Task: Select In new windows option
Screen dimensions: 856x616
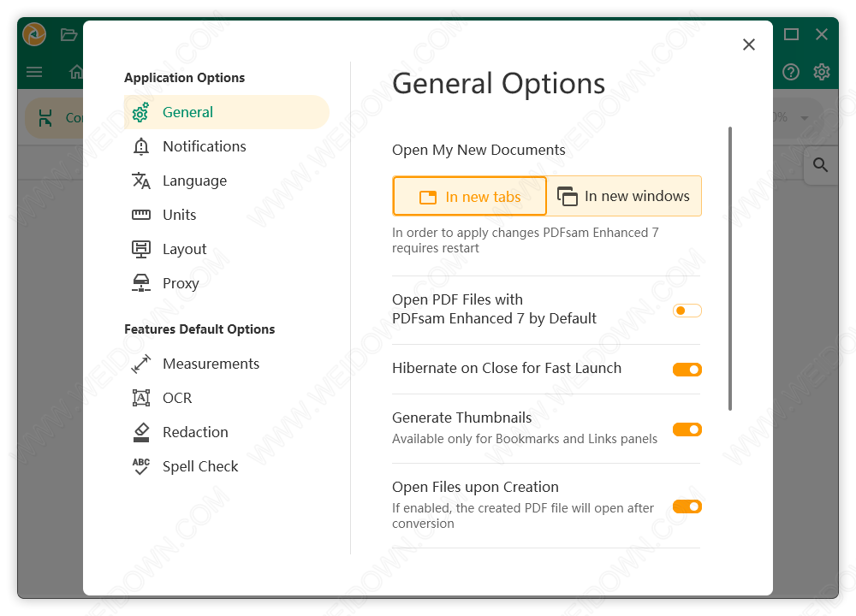Action: click(624, 196)
